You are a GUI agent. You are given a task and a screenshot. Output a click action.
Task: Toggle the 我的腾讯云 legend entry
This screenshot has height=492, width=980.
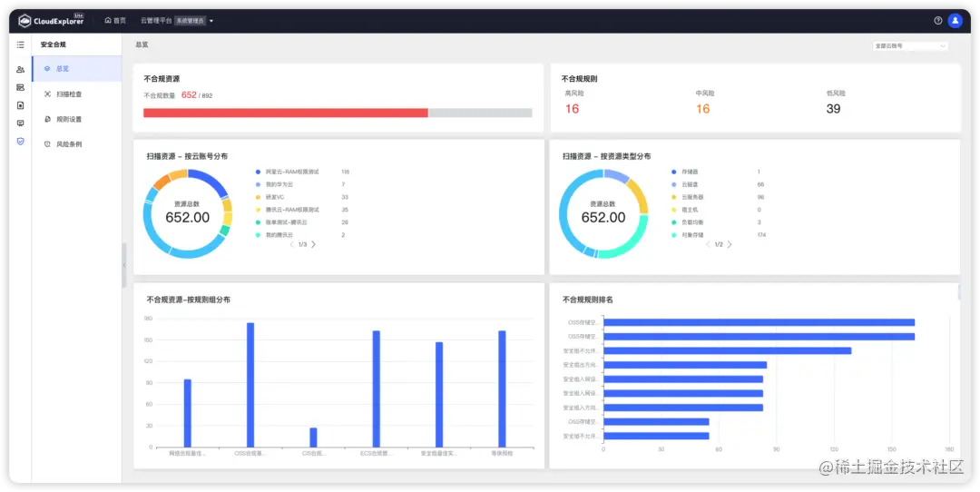click(x=274, y=235)
